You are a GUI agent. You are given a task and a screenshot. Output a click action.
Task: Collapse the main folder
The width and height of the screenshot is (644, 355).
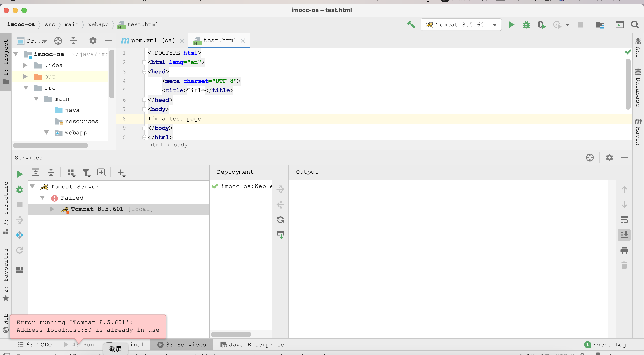36,99
